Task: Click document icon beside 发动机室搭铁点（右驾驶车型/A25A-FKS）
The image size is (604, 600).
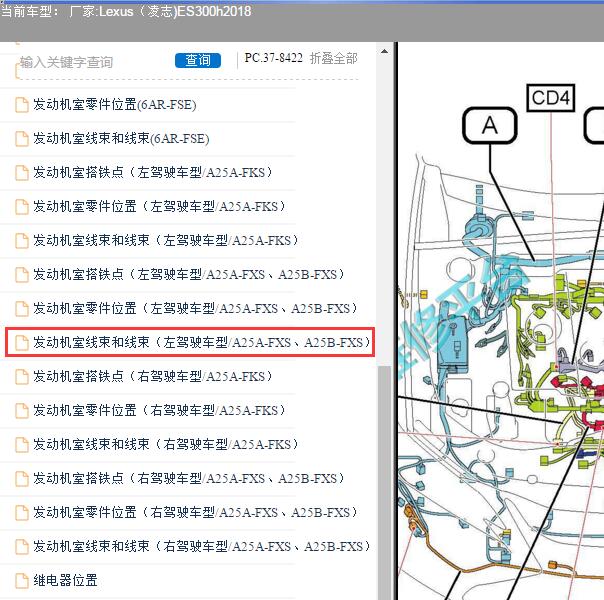Action: pyautogui.click(x=22, y=377)
